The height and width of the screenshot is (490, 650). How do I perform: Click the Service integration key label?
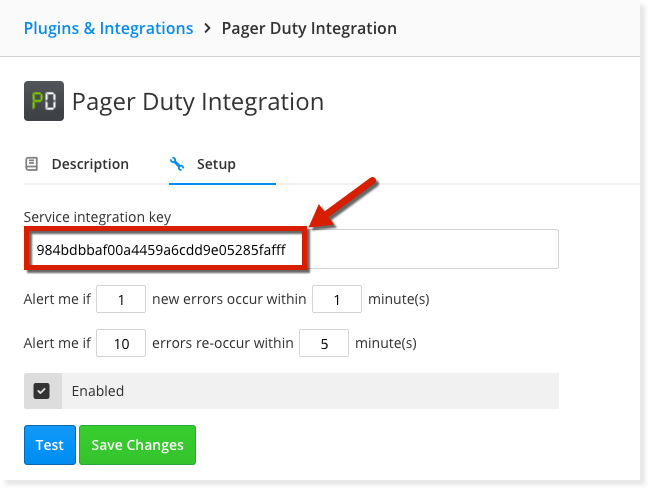click(x=97, y=217)
